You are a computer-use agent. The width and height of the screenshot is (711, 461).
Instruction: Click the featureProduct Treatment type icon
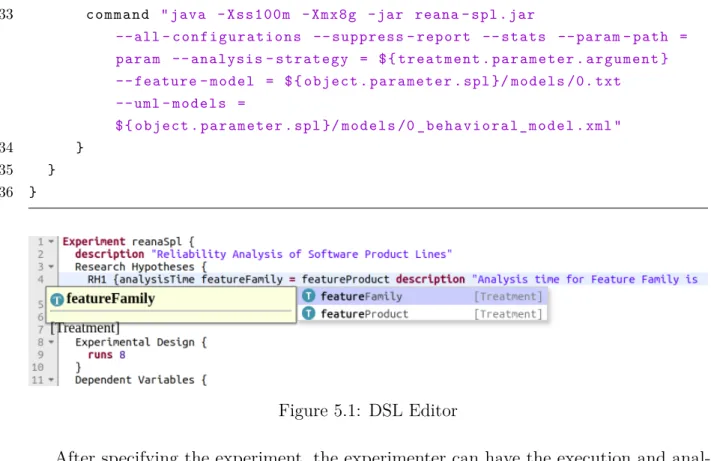(x=308, y=313)
